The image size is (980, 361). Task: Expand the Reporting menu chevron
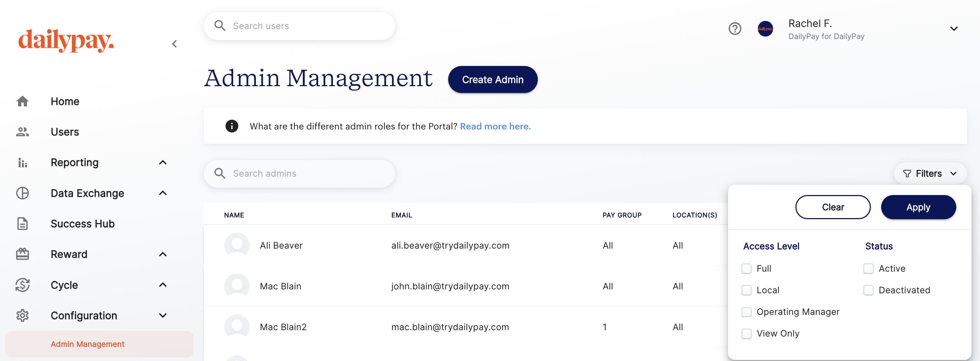163,163
